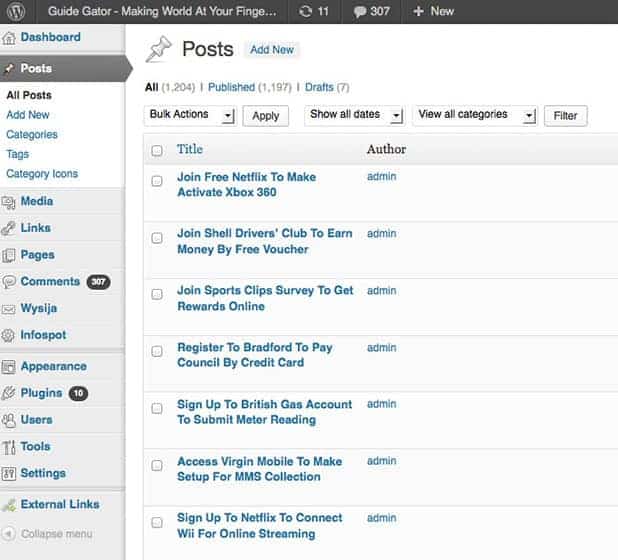This screenshot has width=618, height=560.
Task: Click the Appearance sidebar icon
Action: (9, 367)
